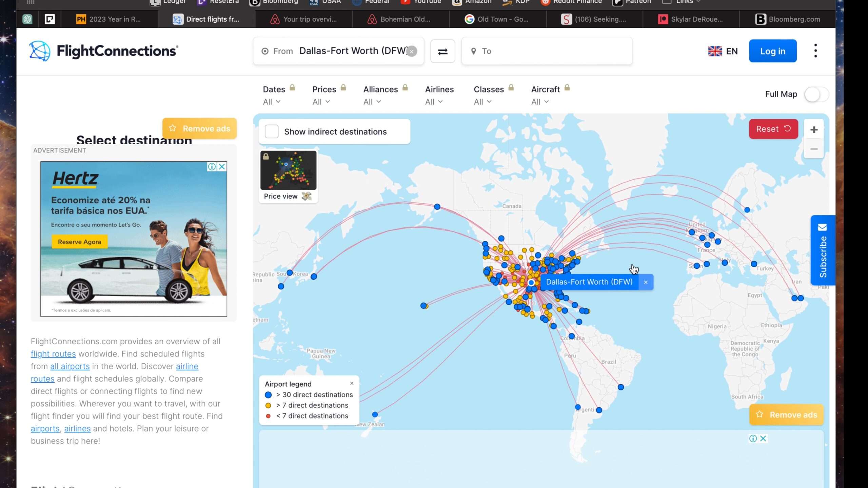
Task: Click blue legend dot for >30 destinations
Action: pyautogui.click(x=268, y=395)
